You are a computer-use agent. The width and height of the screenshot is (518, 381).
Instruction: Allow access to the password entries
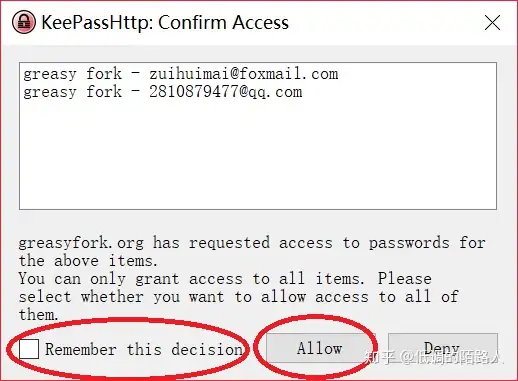pyautogui.click(x=320, y=348)
